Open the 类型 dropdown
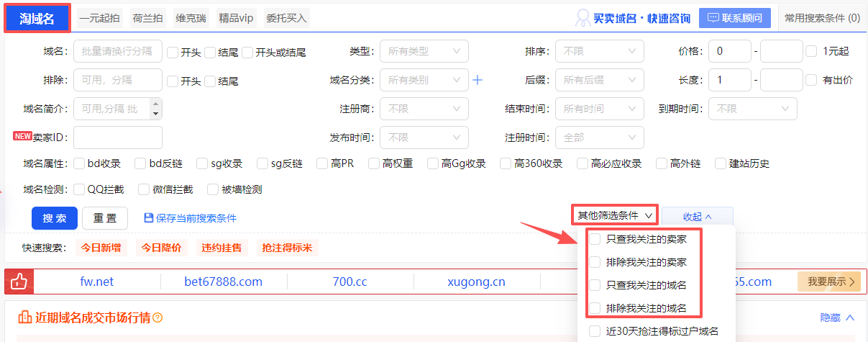The image size is (868, 342). (424, 51)
